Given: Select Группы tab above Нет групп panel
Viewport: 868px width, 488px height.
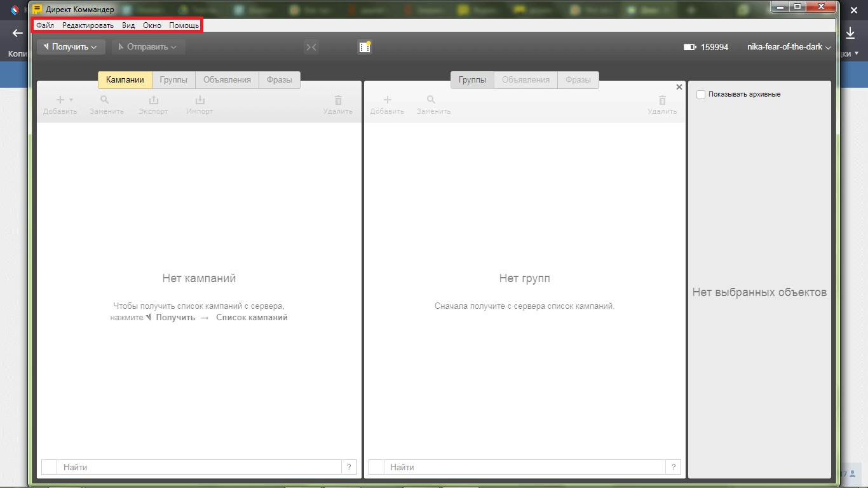Looking at the screenshot, I should 472,80.
